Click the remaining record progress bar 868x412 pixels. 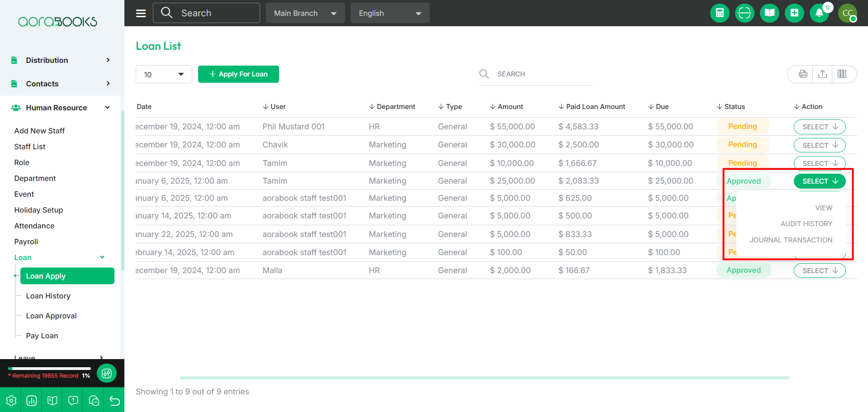49,368
